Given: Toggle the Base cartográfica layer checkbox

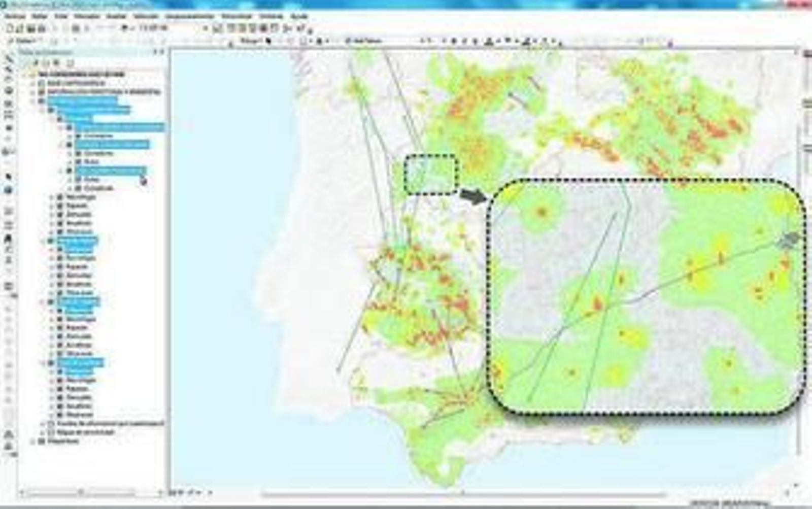Looking at the screenshot, I should (x=42, y=83).
